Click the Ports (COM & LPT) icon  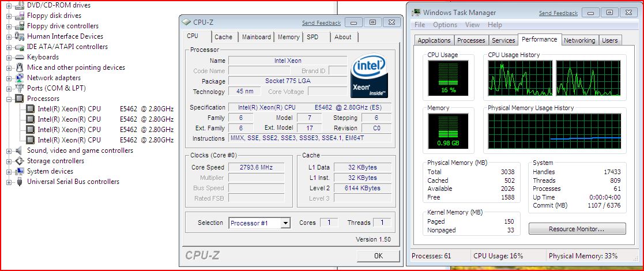point(19,88)
